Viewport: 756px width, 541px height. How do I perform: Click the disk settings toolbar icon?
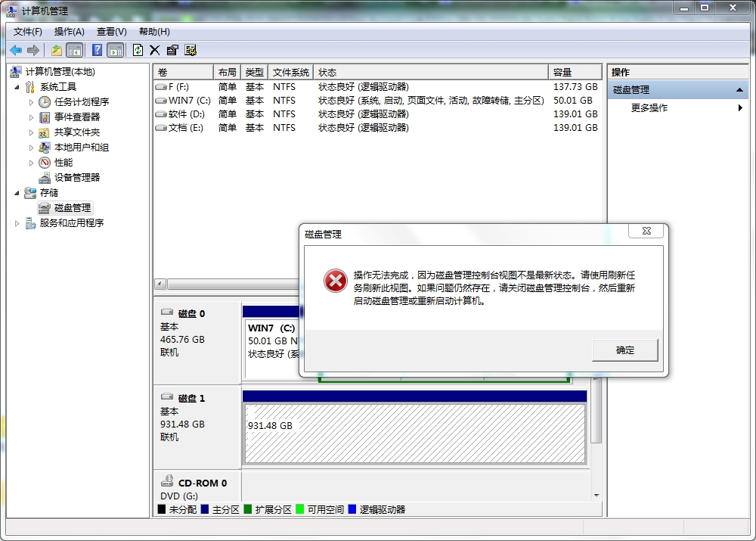point(191,50)
